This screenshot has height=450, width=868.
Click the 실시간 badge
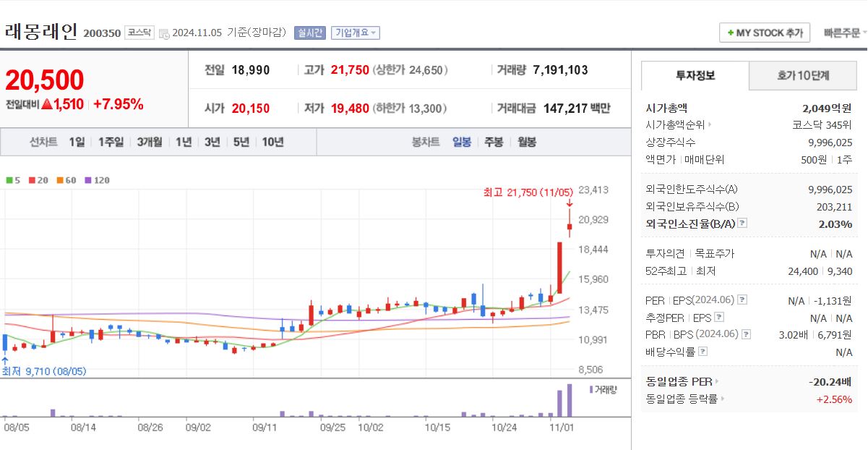[310, 33]
